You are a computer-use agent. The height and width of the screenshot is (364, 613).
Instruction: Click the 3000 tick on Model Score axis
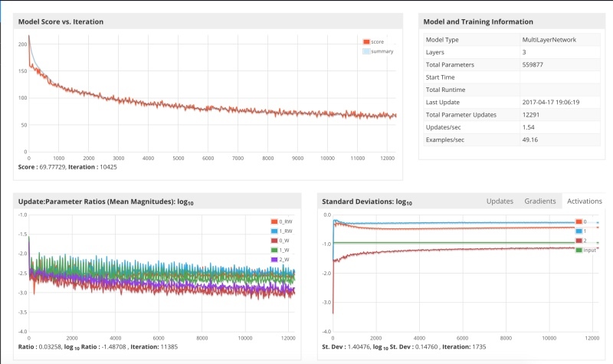coord(119,159)
